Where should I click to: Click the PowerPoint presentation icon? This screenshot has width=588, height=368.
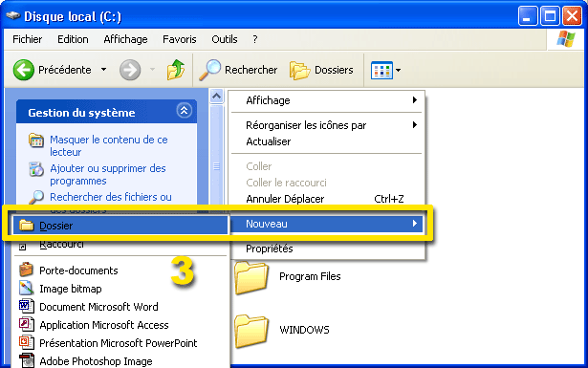pyautogui.click(x=26, y=342)
